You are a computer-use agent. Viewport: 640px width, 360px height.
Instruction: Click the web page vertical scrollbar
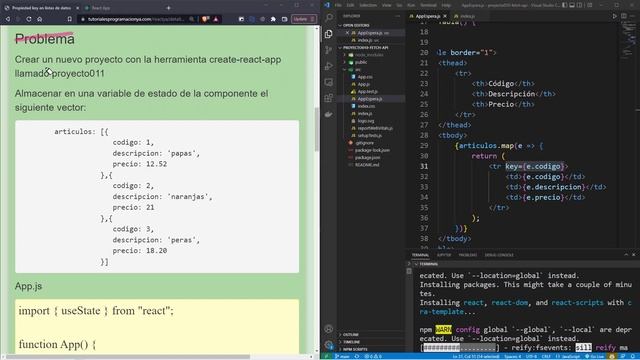click(317, 129)
